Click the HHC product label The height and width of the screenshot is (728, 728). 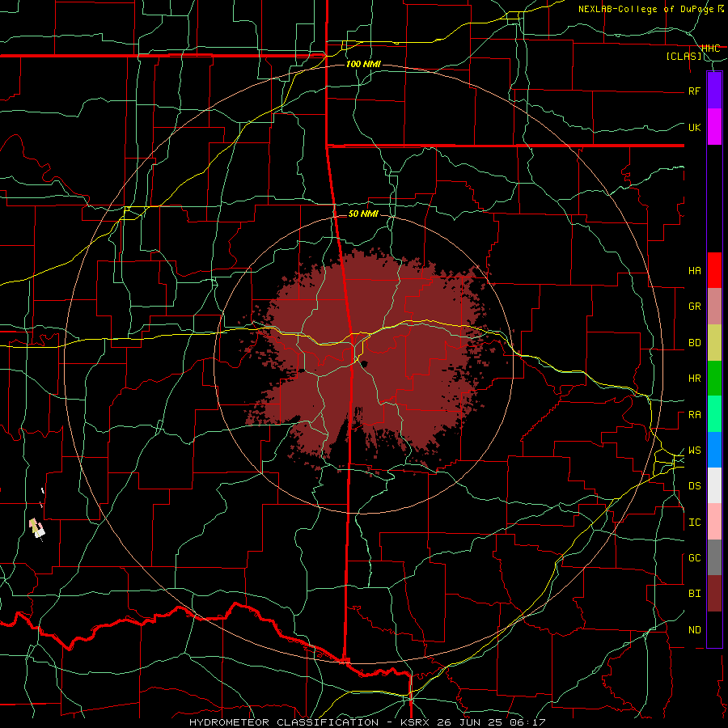(x=711, y=49)
